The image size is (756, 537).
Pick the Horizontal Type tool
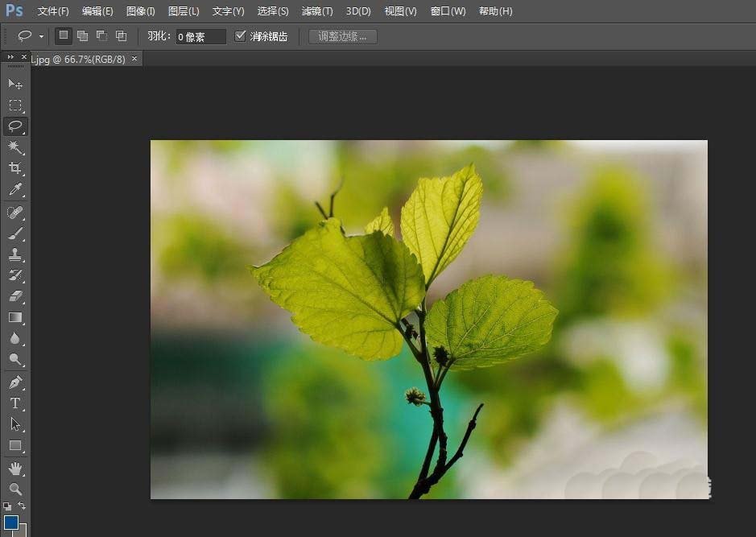(15, 403)
